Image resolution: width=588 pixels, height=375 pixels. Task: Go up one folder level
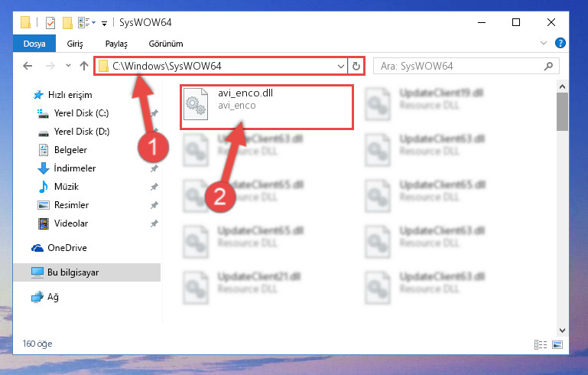(x=84, y=66)
